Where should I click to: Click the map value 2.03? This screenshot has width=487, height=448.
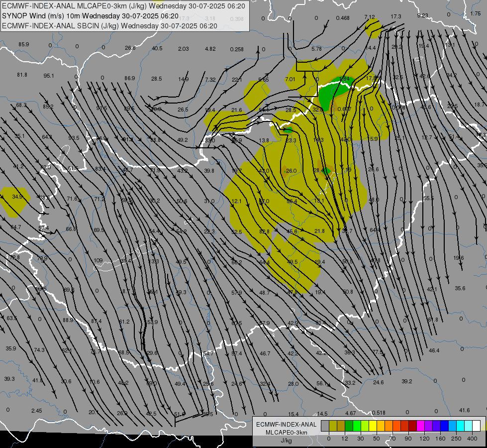point(184,49)
